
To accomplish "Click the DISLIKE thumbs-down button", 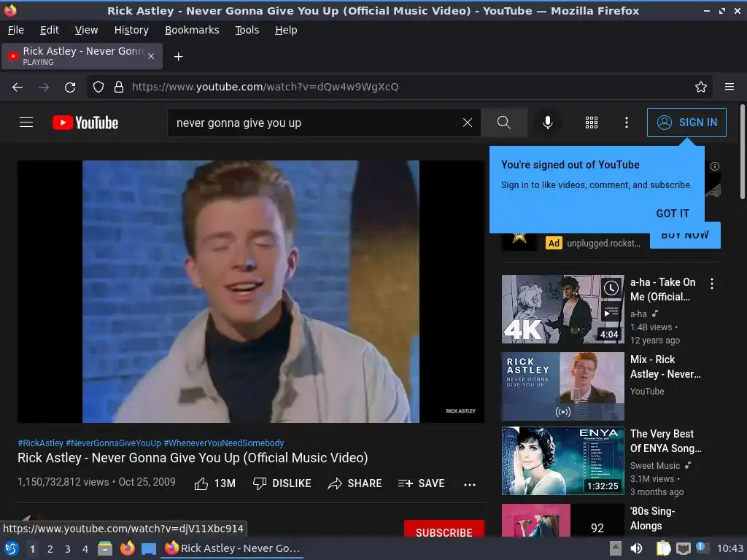I will click(282, 484).
